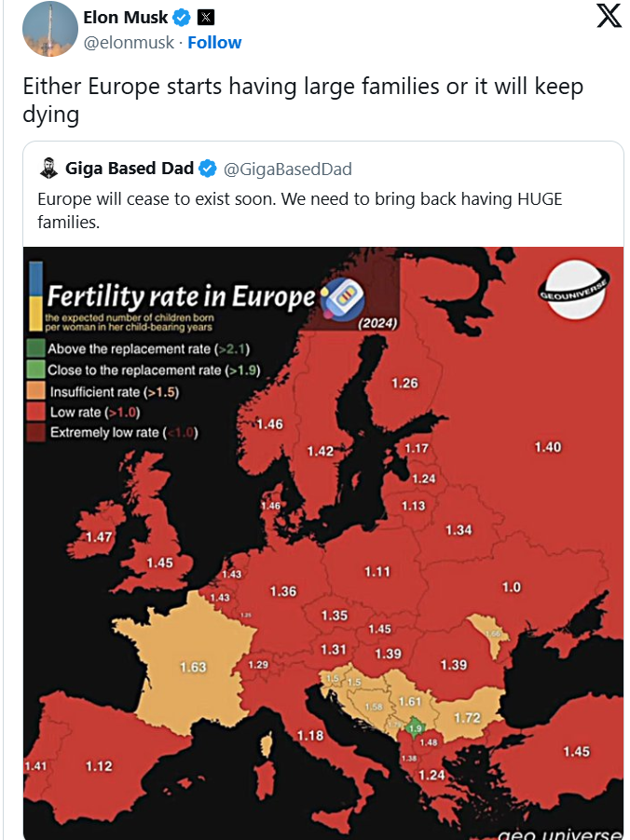Visit the @GigaBasedDad handle
The image size is (630, 840).
pyautogui.click(x=287, y=169)
